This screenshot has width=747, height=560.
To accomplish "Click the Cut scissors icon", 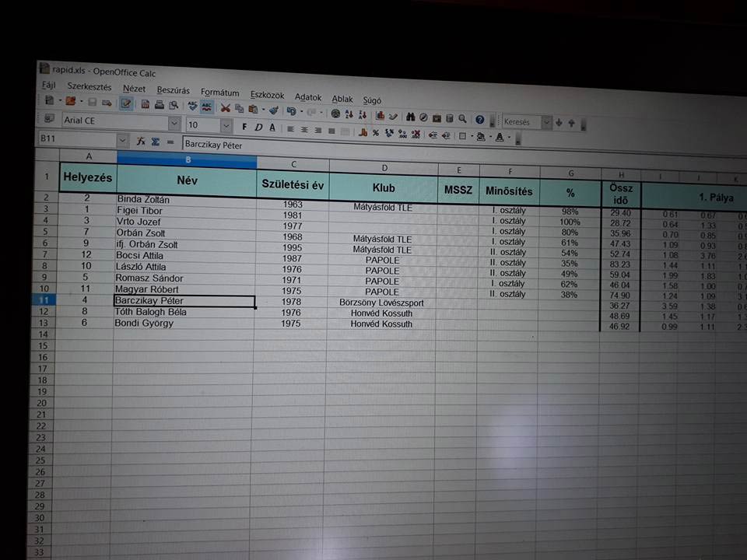I will point(226,109).
